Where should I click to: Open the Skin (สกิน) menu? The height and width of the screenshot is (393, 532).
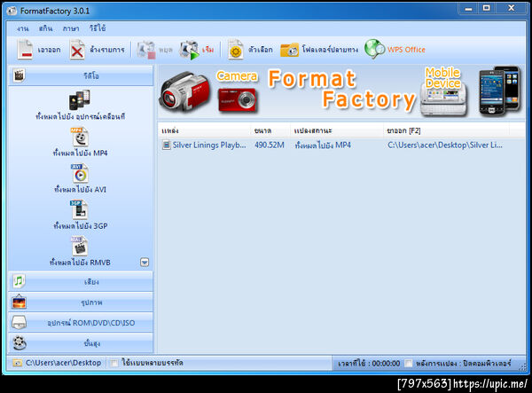45,28
